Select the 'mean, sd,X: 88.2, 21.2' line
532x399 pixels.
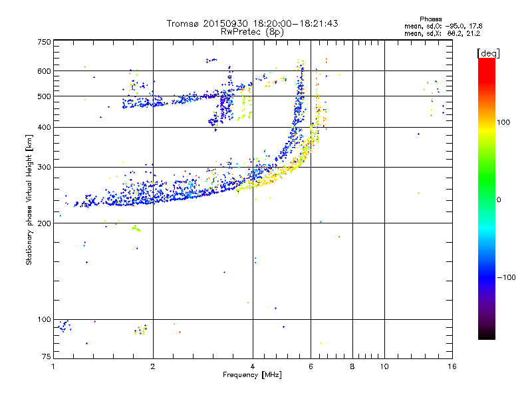coord(442,33)
